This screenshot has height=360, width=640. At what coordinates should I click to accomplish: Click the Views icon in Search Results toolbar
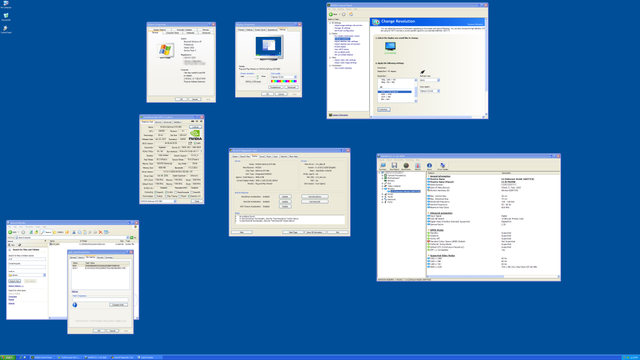pyautogui.click(x=107, y=232)
